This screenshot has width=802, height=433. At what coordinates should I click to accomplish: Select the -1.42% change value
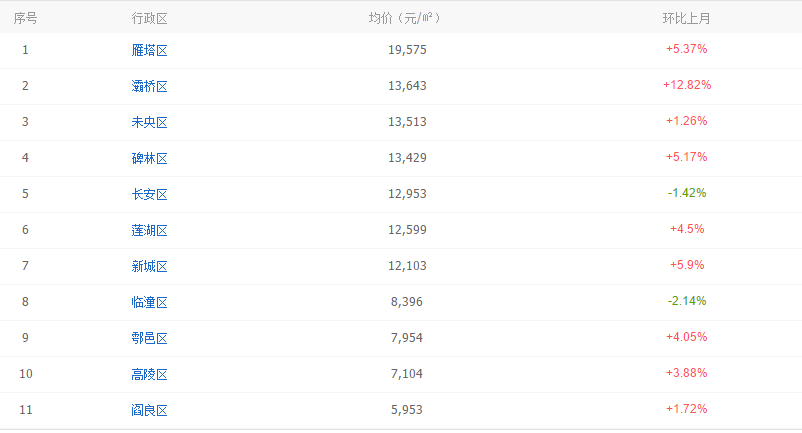pyautogui.click(x=687, y=193)
